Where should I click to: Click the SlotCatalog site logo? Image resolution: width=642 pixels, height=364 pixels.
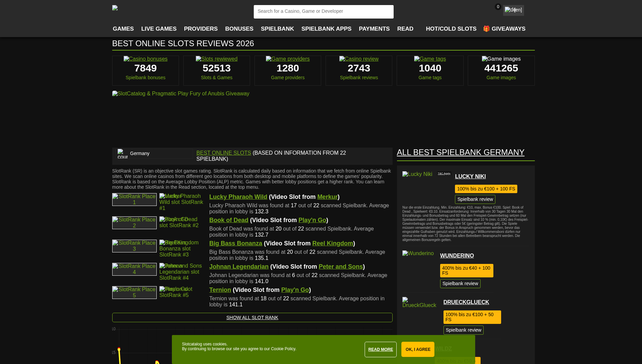click(115, 8)
